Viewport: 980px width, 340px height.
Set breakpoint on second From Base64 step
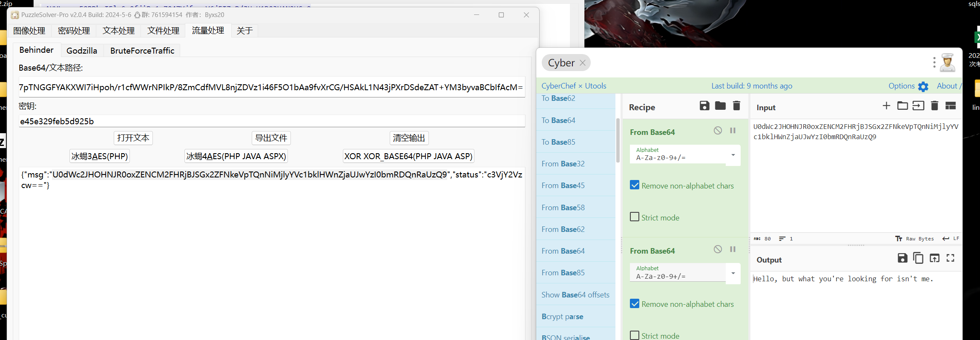click(x=733, y=249)
